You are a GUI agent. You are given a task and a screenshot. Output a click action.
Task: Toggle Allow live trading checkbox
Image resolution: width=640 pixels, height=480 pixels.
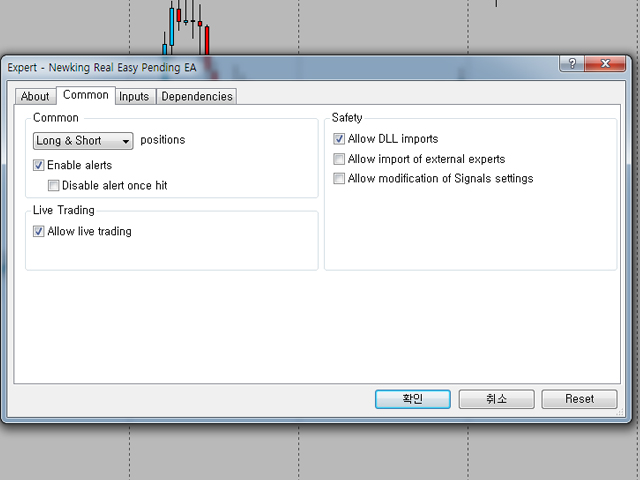pos(39,231)
